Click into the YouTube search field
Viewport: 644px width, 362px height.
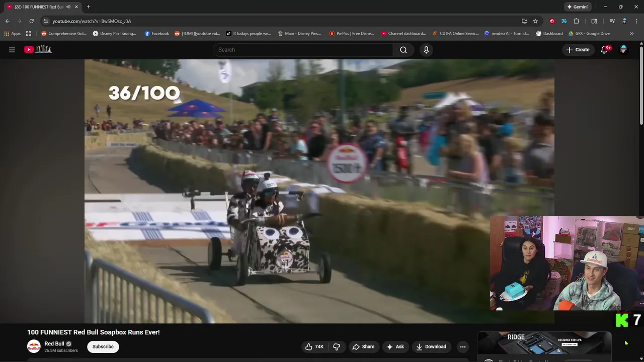point(303,50)
